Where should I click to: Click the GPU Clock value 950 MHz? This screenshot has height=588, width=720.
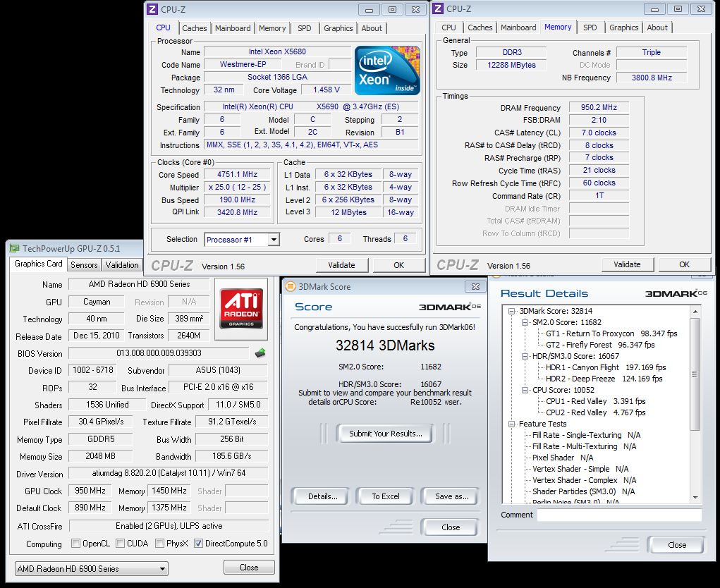pyautogui.click(x=90, y=491)
